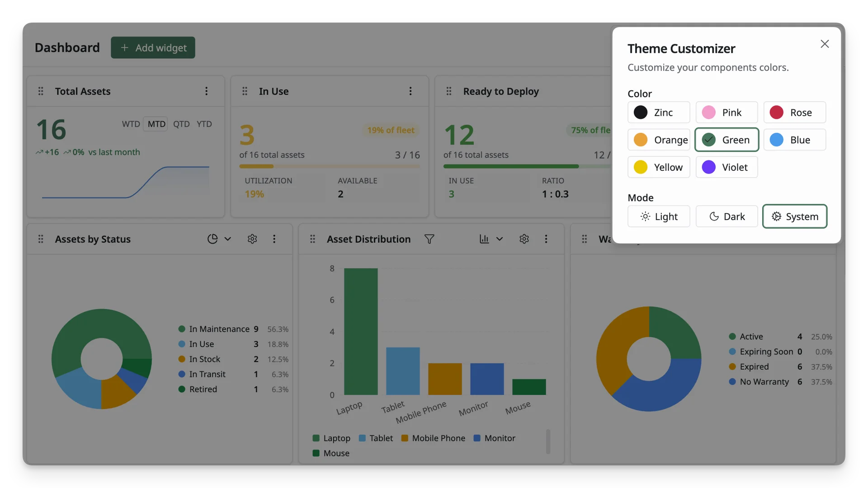Close the Theme Customizer panel
The width and height of the screenshot is (868, 488).
[825, 44]
